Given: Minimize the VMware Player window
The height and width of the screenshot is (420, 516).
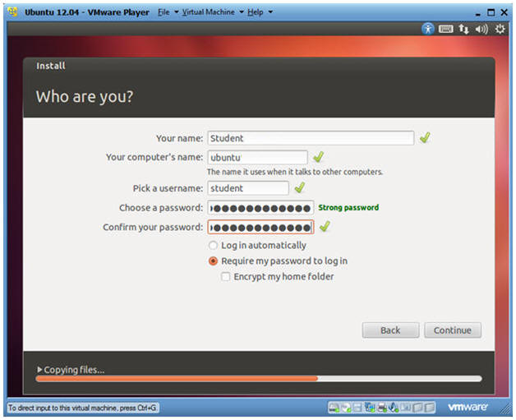Looking at the screenshot, I should (478, 13).
